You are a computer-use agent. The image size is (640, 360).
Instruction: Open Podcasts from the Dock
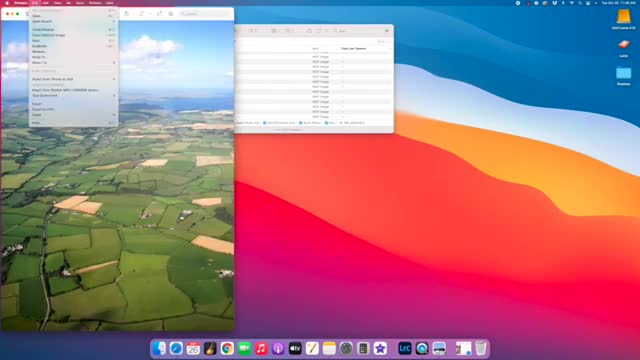278,348
